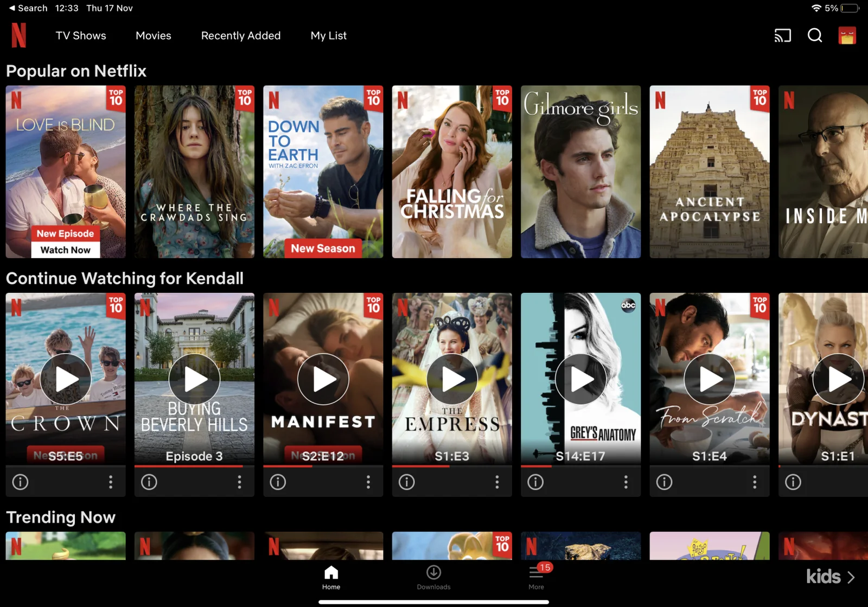Viewport: 868px width, 607px height.
Task: Open more options for Manifest
Action: [368, 482]
